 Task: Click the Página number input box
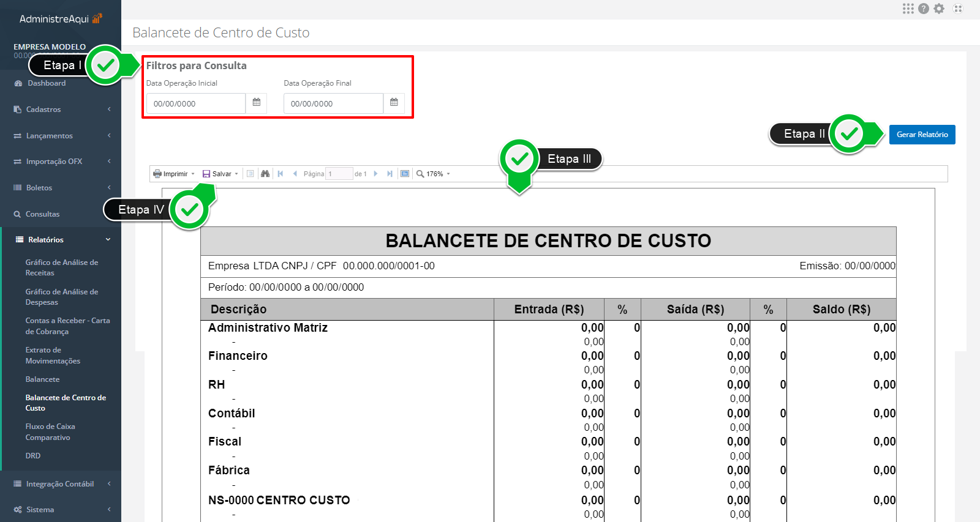pyautogui.click(x=339, y=174)
